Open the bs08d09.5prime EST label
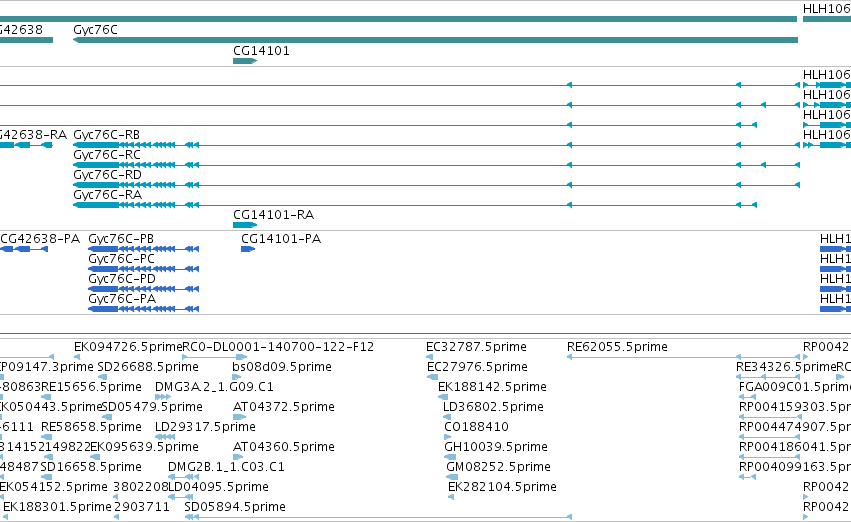The height and width of the screenshot is (522, 851). click(282, 367)
